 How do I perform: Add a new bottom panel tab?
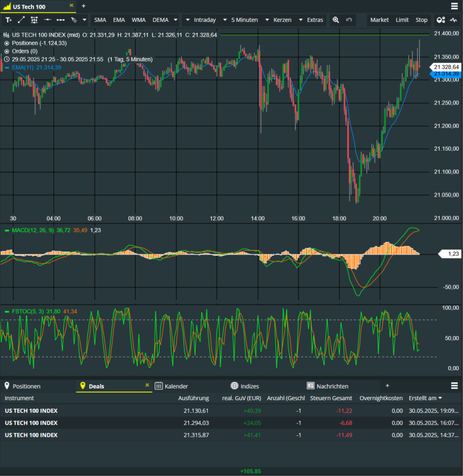(x=387, y=385)
